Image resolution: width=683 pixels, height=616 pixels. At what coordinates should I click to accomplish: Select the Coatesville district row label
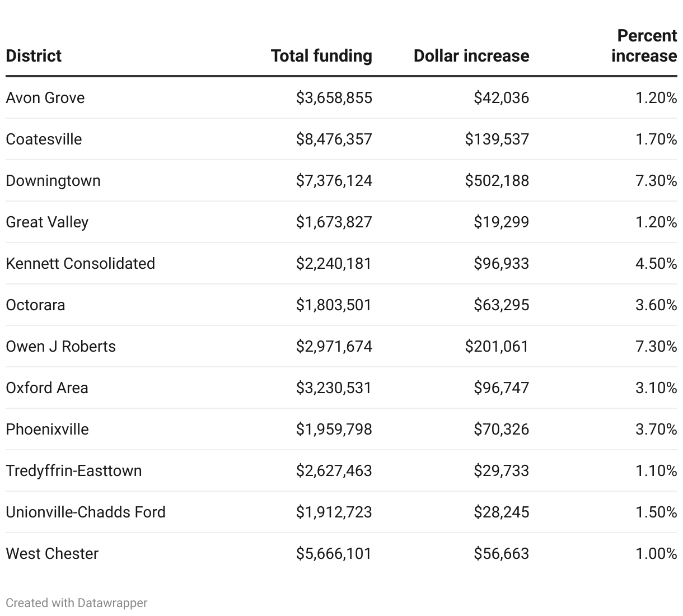[x=44, y=139]
